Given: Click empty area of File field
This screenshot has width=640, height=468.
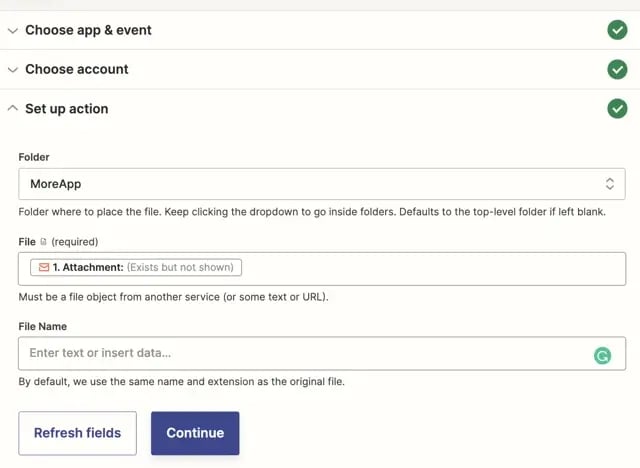Looking at the screenshot, I should (x=430, y=268).
